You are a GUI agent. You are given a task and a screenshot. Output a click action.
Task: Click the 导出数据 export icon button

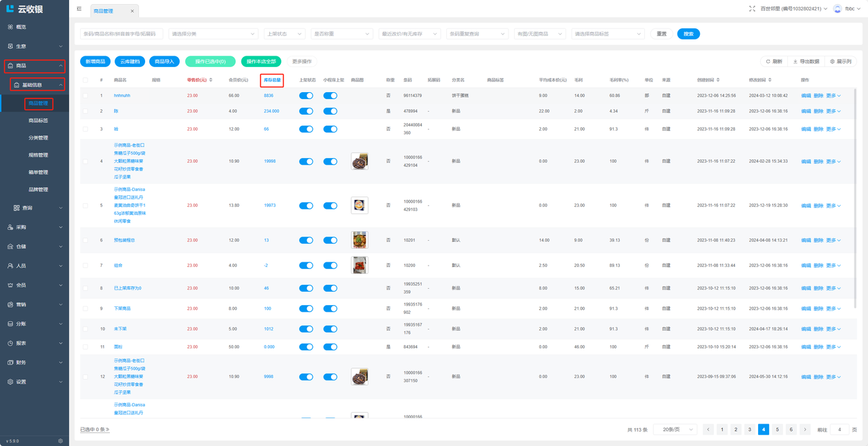point(806,62)
